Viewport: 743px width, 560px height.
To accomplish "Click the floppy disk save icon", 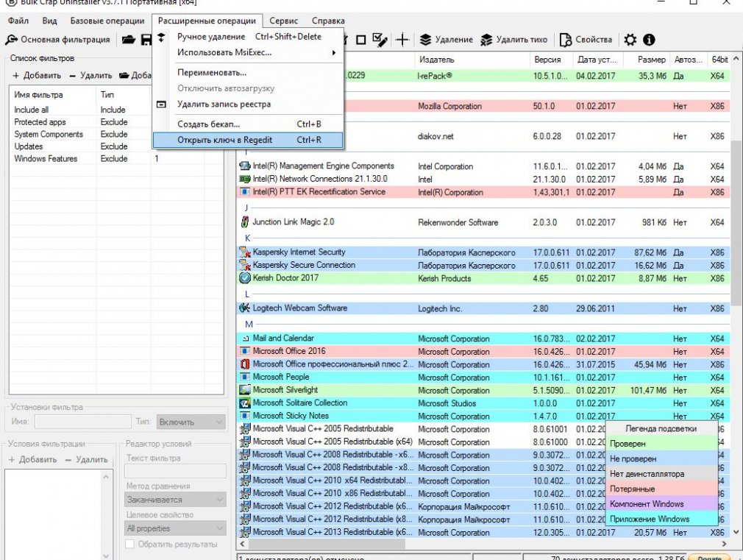I will (x=146, y=40).
